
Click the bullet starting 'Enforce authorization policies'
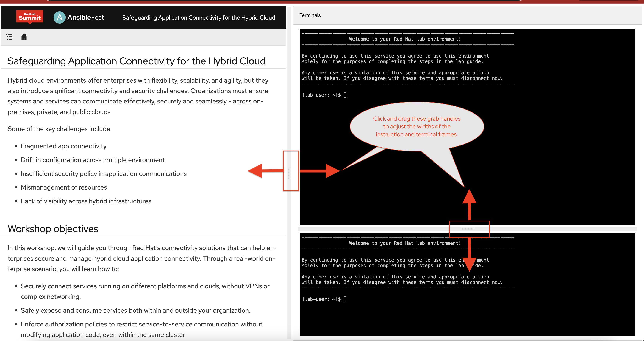141,329
